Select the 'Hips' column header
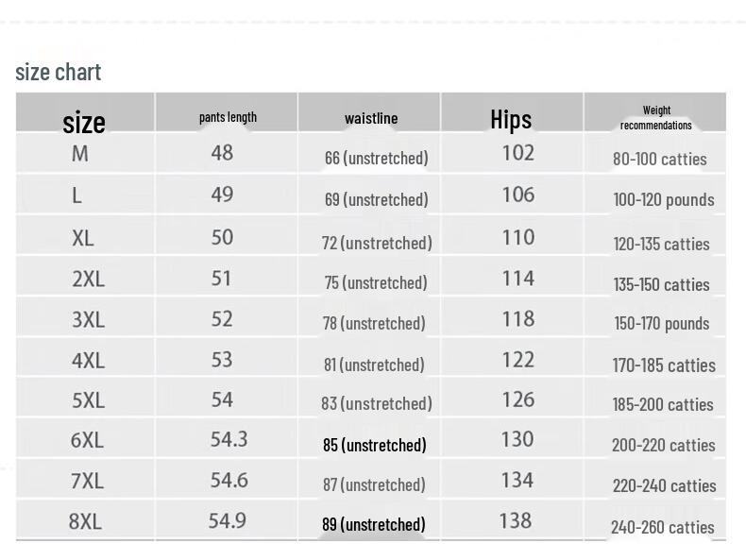This screenshot has height=560, width=746. point(511,119)
